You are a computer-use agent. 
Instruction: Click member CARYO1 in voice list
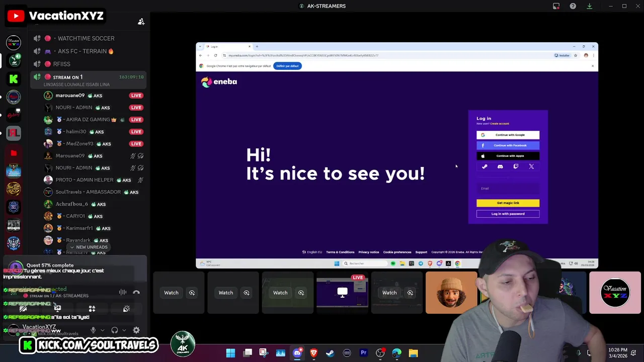94,216
